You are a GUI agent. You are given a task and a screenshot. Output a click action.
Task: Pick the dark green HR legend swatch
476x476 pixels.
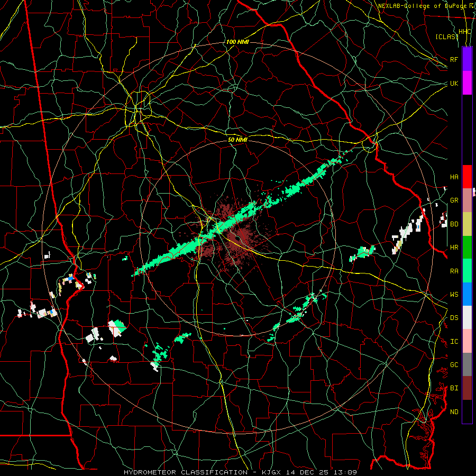[467, 248]
